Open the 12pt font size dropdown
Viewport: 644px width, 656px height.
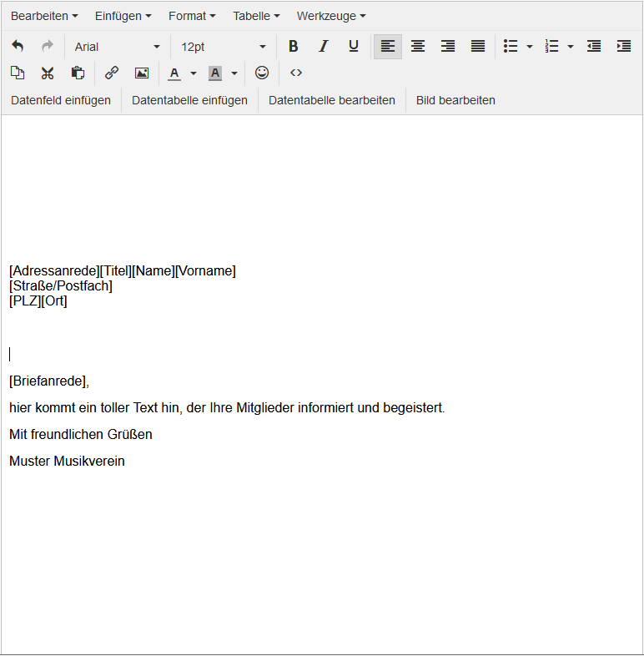point(224,47)
